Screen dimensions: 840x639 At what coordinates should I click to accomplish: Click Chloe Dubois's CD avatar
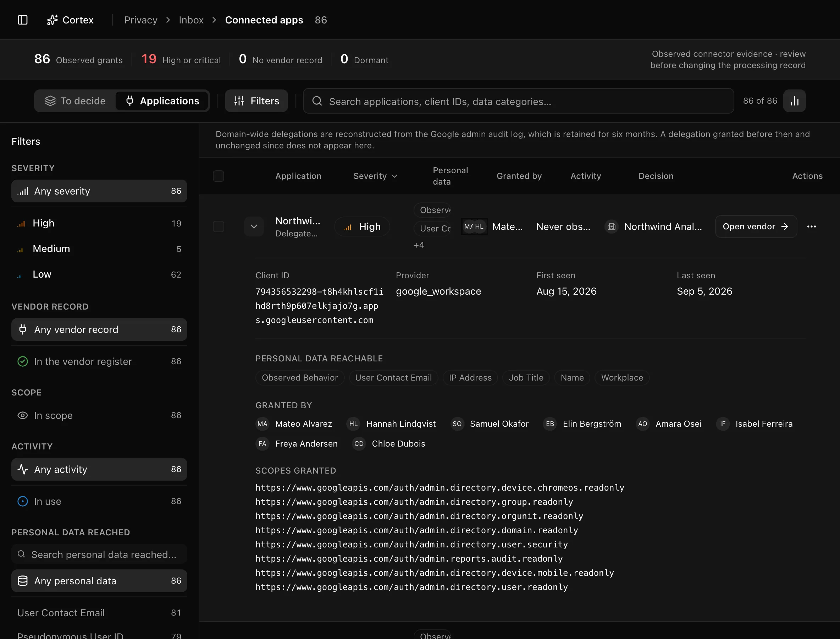pyautogui.click(x=359, y=444)
